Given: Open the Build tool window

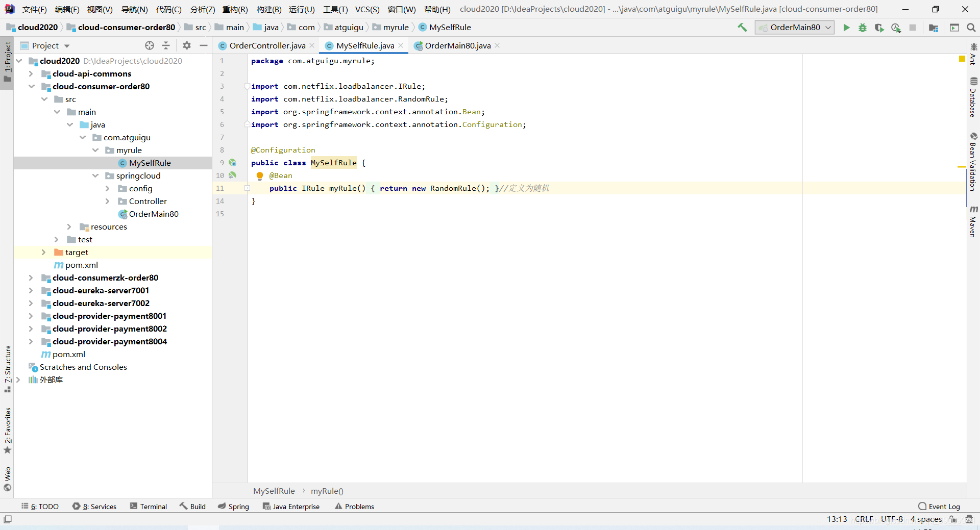Looking at the screenshot, I should tap(192, 506).
